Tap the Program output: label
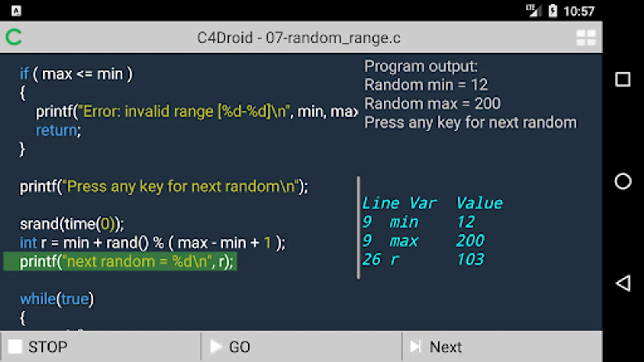The image size is (644, 362). (x=421, y=66)
